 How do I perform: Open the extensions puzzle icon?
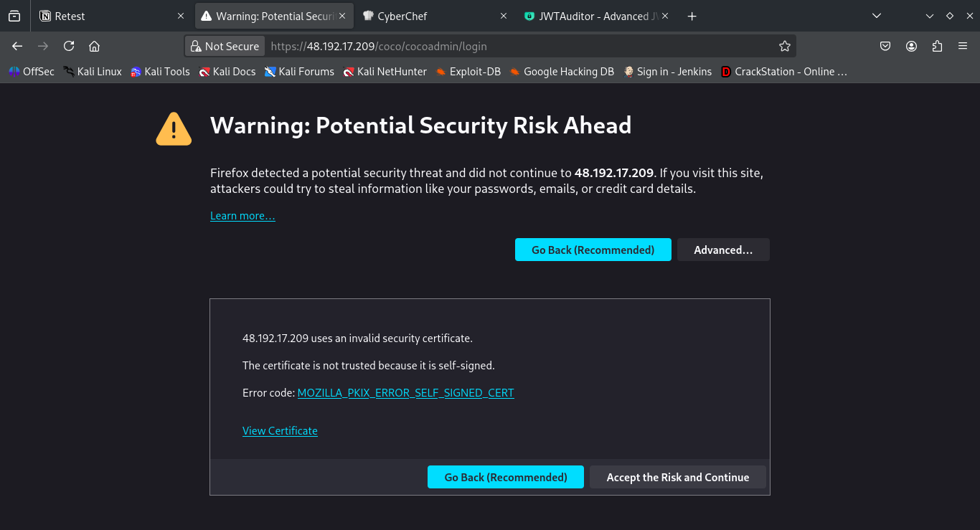tap(937, 46)
